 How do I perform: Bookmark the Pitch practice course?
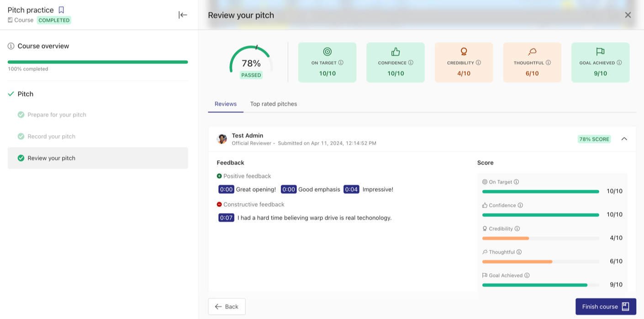click(x=61, y=10)
